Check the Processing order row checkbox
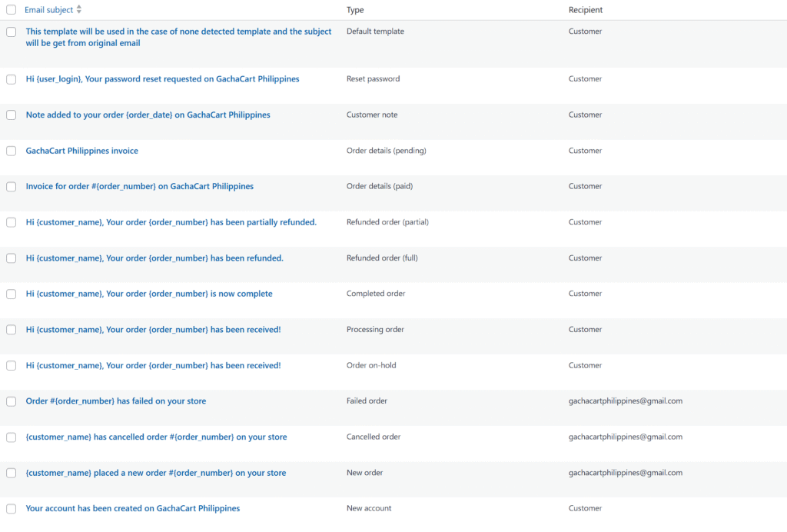The width and height of the screenshot is (787, 532). (x=11, y=330)
